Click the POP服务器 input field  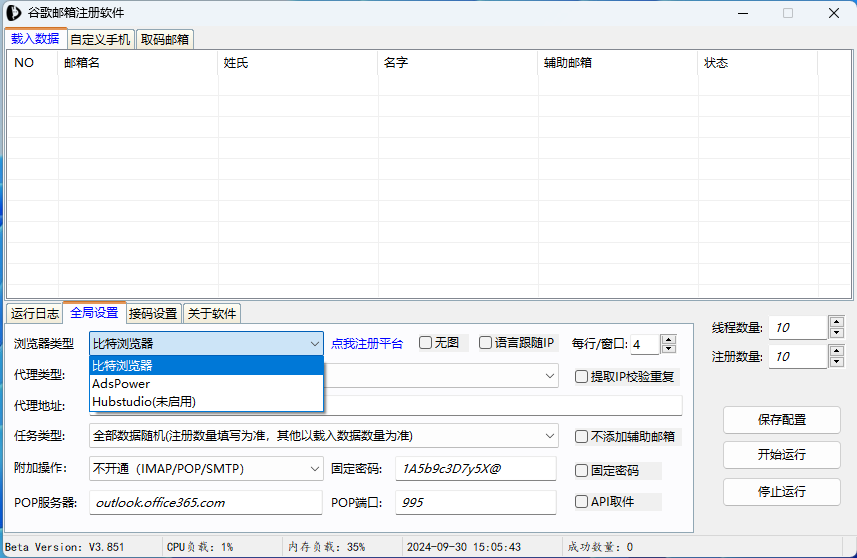tap(205, 502)
